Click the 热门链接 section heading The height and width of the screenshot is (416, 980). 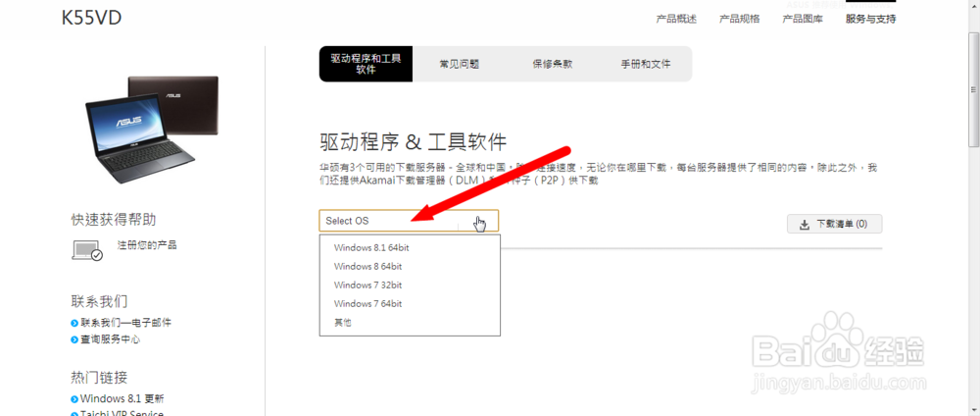coord(99,377)
